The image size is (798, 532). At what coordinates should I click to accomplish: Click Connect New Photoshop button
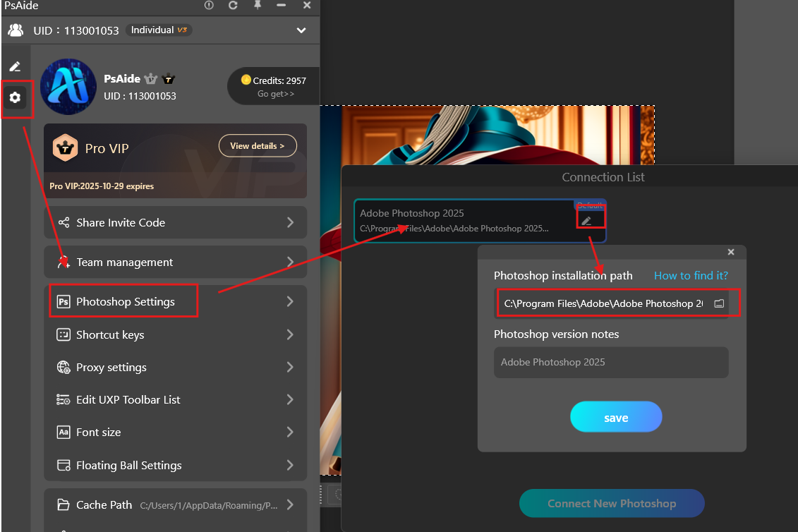pos(612,503)
